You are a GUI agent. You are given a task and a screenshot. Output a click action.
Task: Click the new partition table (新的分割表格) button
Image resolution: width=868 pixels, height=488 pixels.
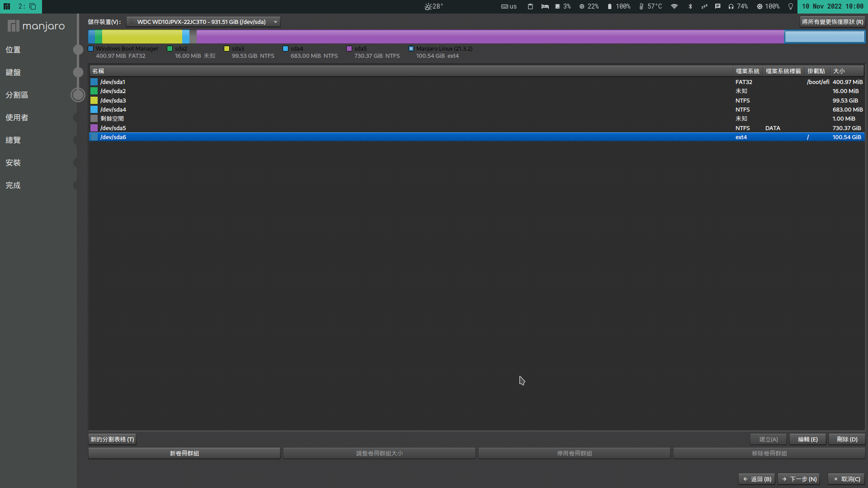coord(112,439)
